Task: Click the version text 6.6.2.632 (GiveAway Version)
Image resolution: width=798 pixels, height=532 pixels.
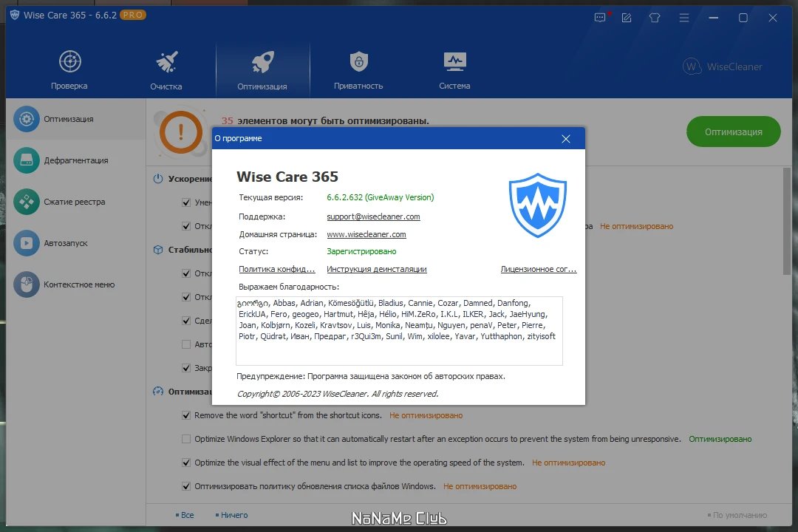Action: tap(381, 197)
